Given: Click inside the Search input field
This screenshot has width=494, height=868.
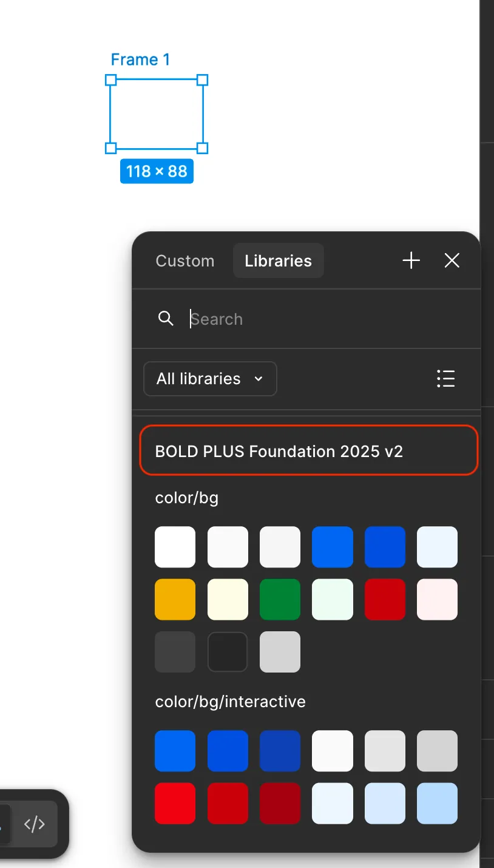Looking at the screenshot, I should [273, 319].
